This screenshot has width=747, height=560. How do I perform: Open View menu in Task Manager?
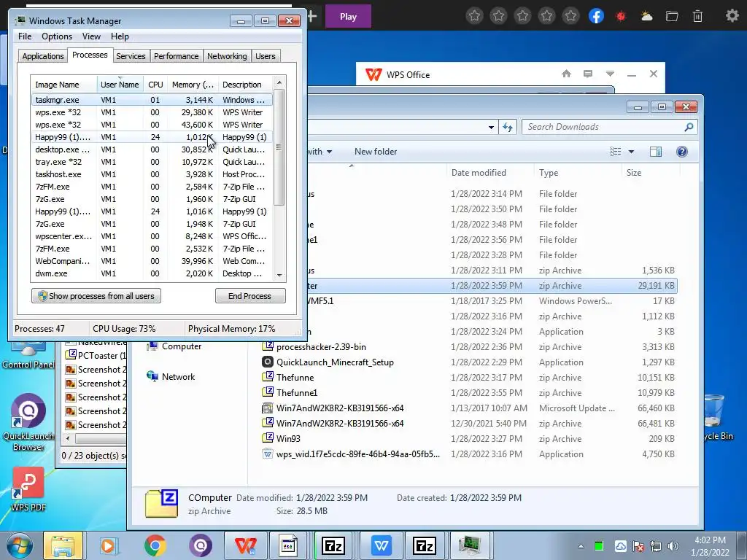(x=91, y=36)
